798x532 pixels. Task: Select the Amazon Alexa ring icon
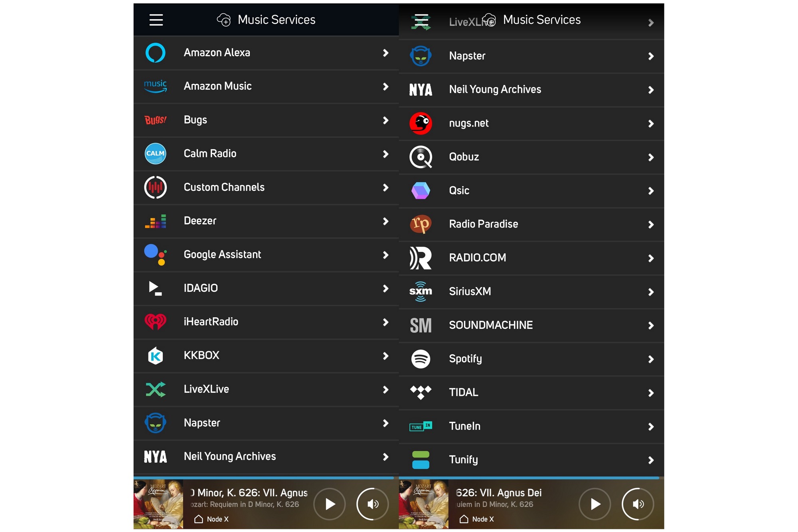155,53
